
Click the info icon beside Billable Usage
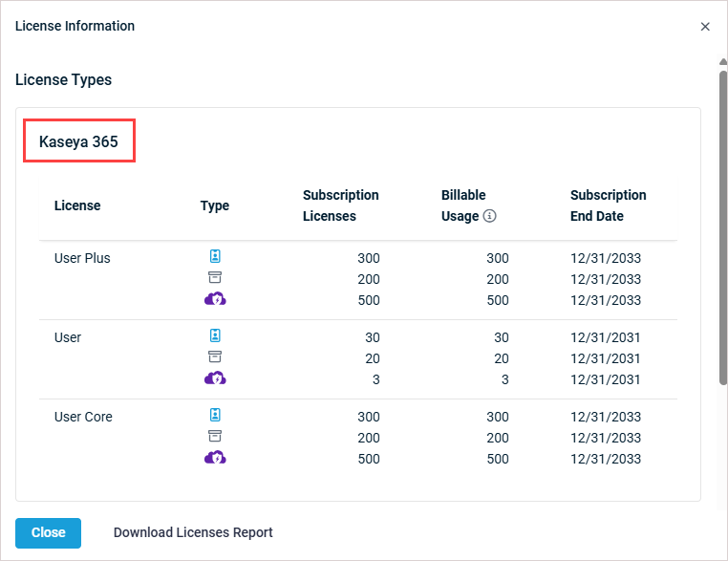point(490,217)
